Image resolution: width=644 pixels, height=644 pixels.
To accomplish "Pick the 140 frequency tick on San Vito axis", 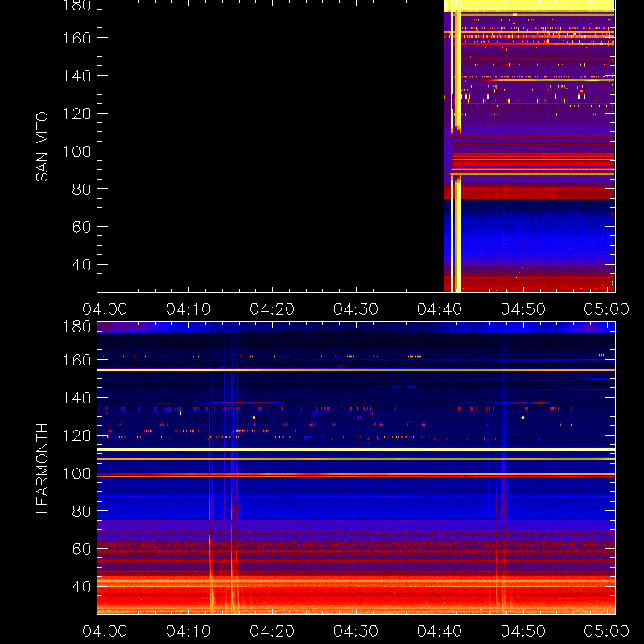I will click(76, 76).
